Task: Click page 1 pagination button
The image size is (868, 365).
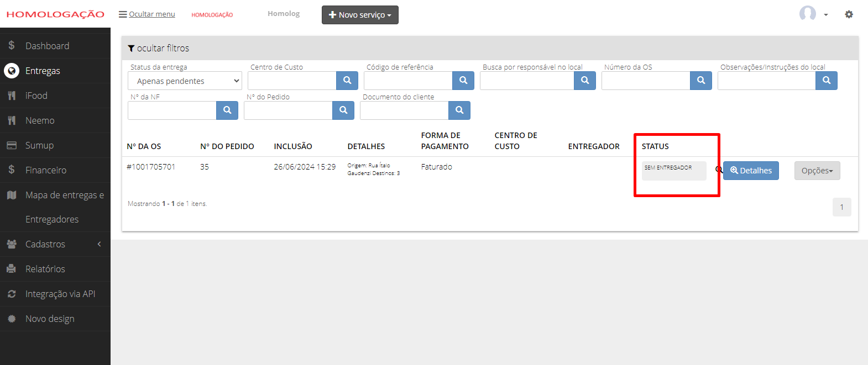Action: coord(842,207)
